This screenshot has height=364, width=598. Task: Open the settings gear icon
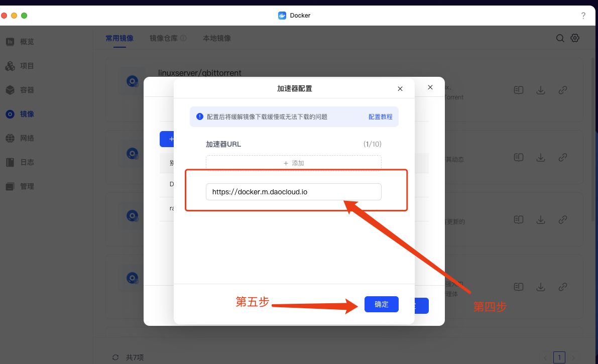tap(575, 38)
